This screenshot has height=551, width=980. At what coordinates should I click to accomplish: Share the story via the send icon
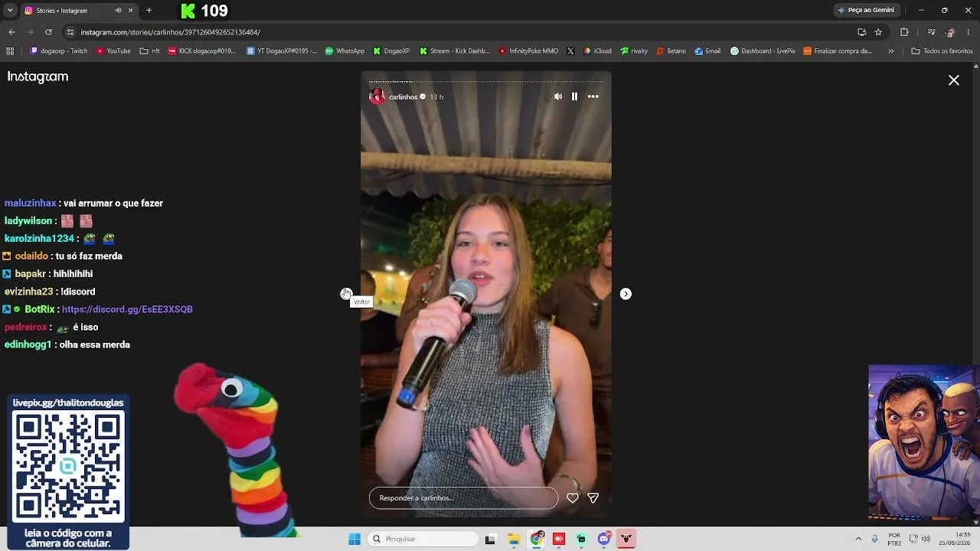click(x=593, y=498)
